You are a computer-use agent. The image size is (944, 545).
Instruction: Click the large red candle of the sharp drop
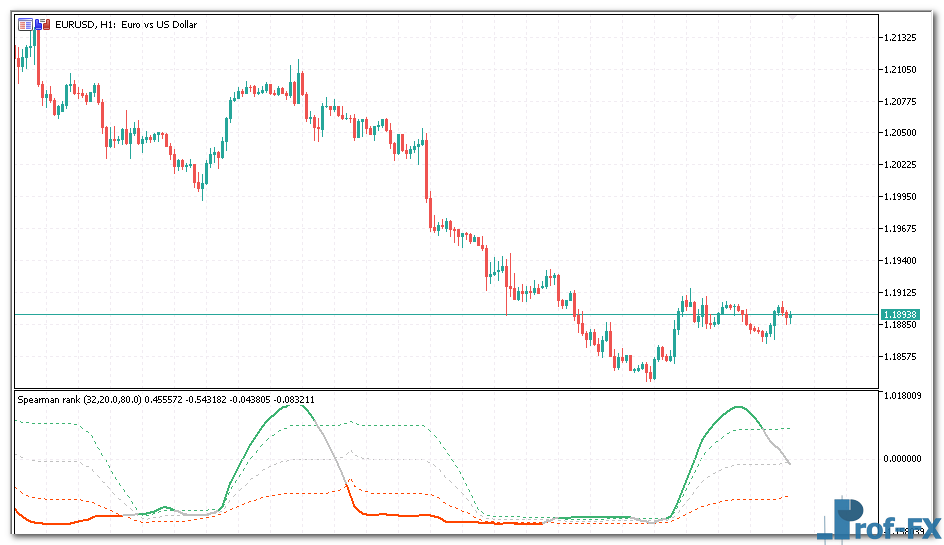tap(427, 170)
